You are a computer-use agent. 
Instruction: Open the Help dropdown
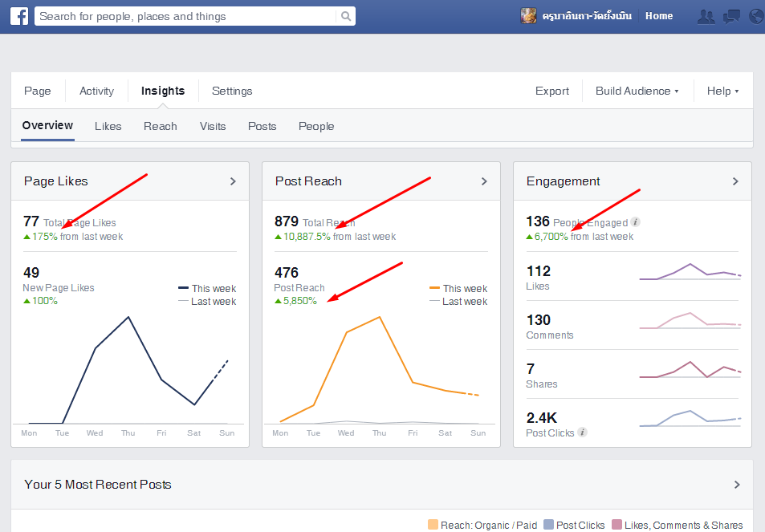pos(722,91)
